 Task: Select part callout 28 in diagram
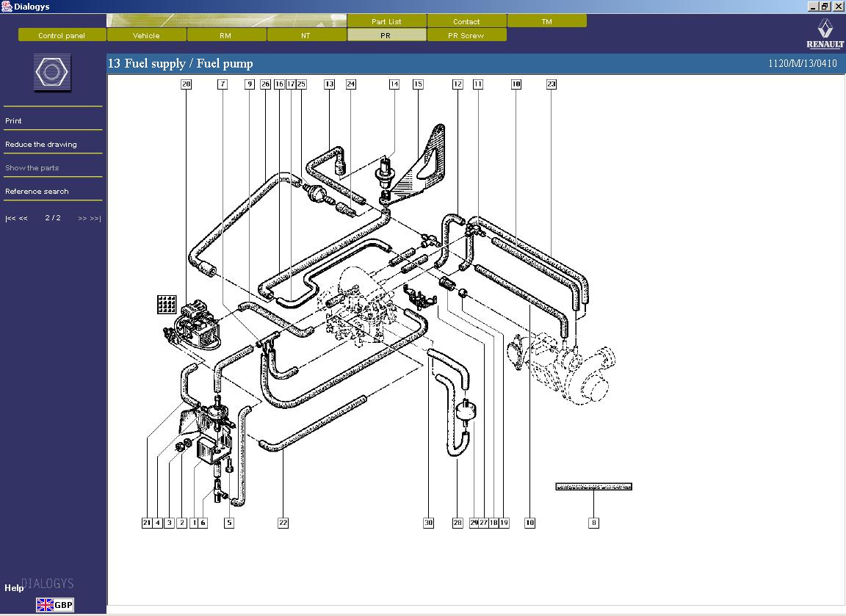(x=458, y=523)
